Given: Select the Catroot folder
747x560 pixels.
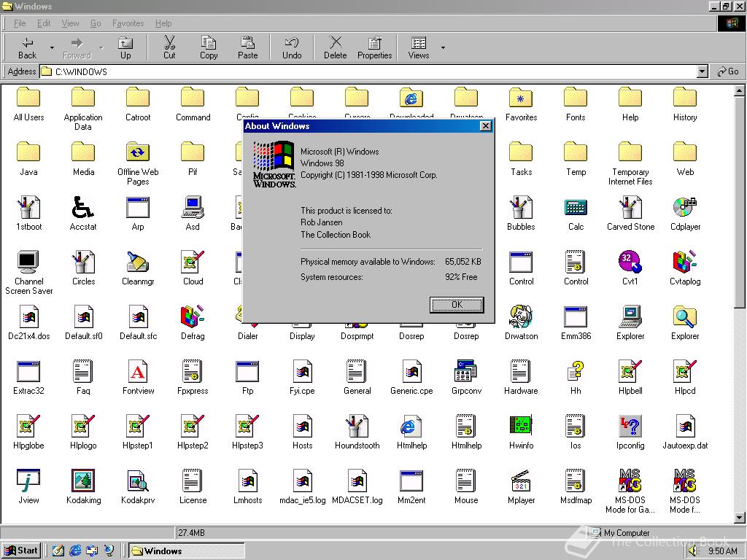Looking at the screenshot, I should (138, 104).
